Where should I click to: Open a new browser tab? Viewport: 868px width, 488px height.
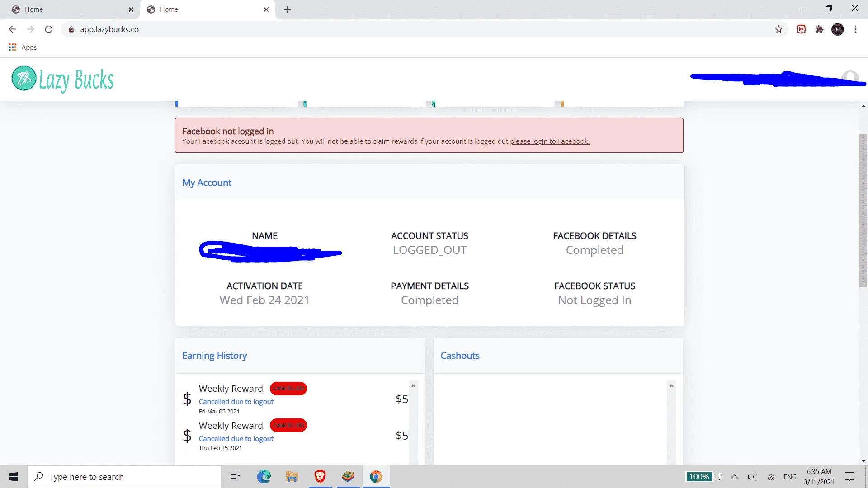[x=288, y=9]
